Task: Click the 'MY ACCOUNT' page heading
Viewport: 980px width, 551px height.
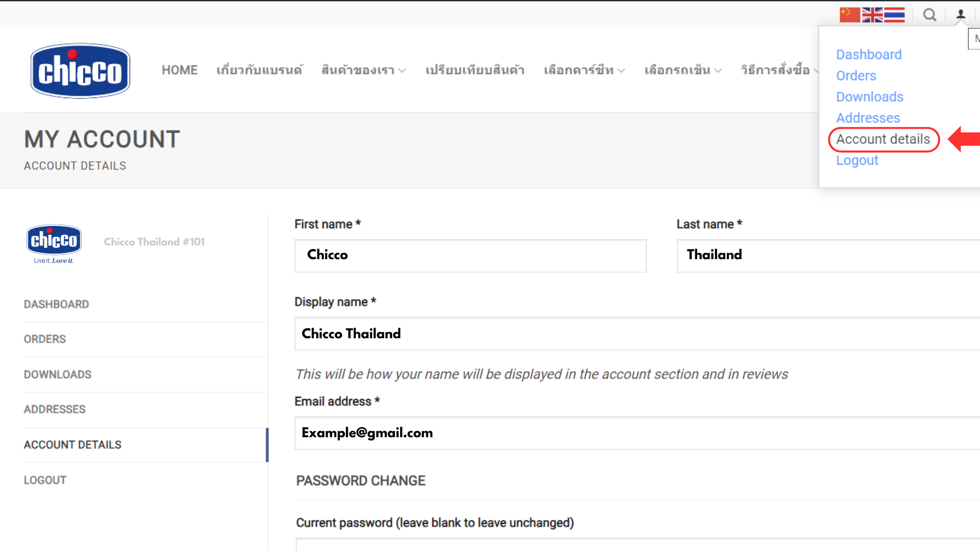Action: click(x=102, y=139)
